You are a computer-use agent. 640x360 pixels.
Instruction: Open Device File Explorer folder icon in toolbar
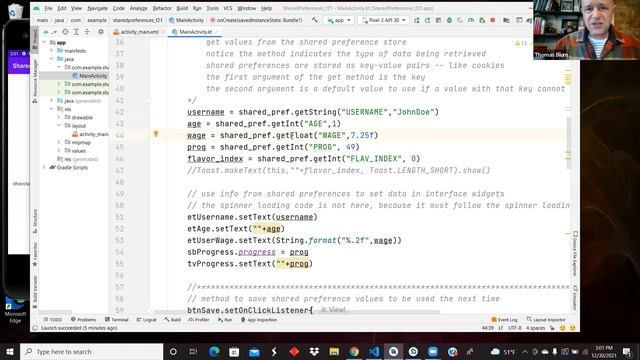pyautogui.click(x=506, y=20)
